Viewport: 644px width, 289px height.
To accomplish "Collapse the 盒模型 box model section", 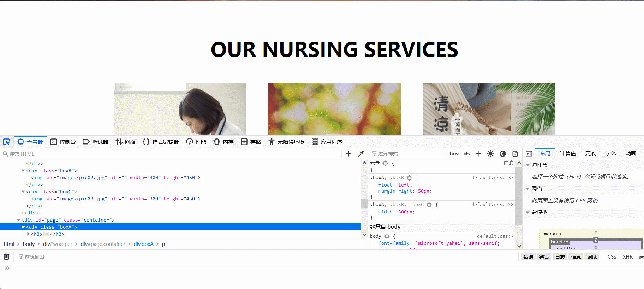I will point(528,212).
